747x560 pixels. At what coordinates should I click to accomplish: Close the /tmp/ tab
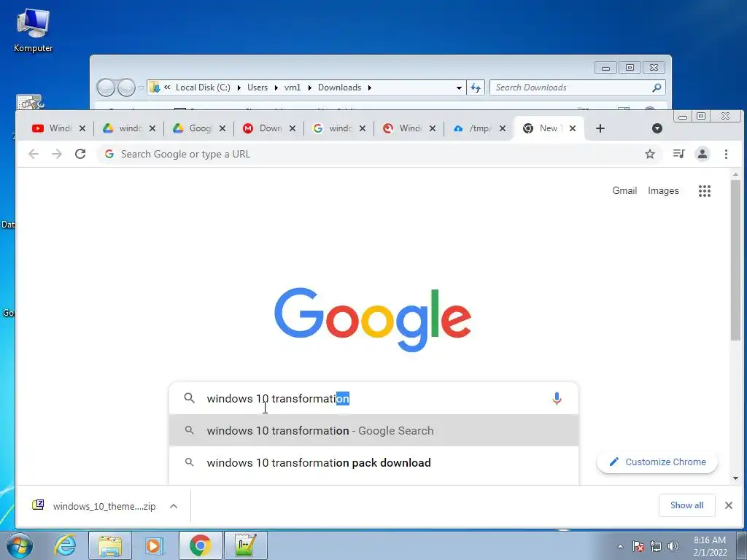502,128
